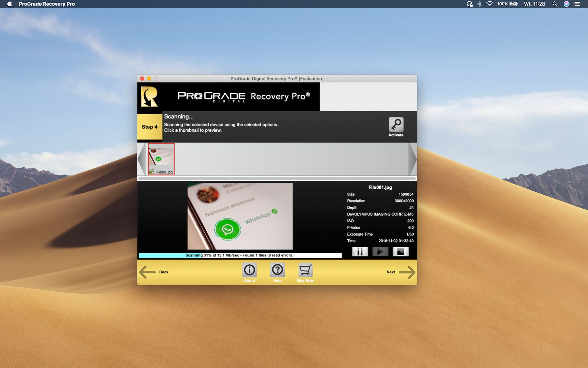Click the thumbnail strip horizontal scrollbar
588x368 pixels.
[277, 179]
